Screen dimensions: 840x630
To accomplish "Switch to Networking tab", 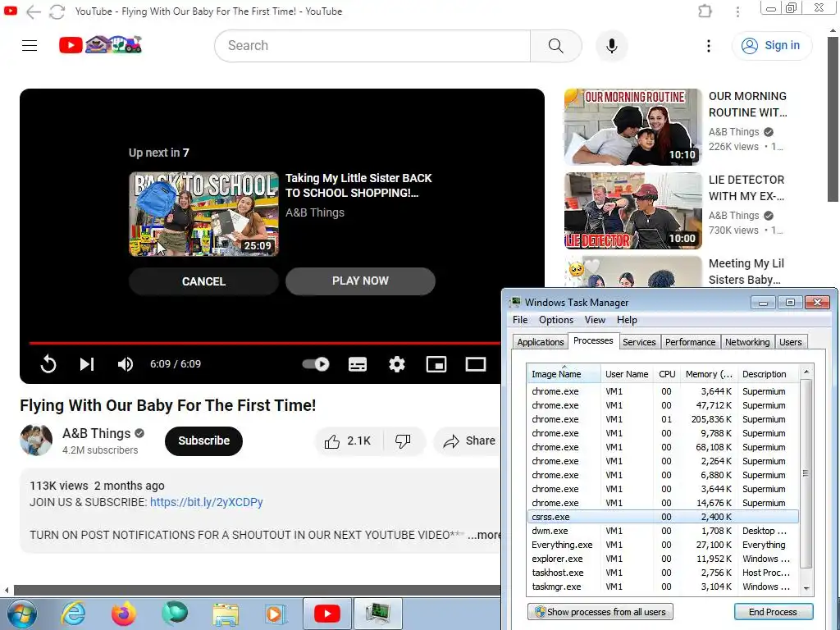I will [747, 342].
